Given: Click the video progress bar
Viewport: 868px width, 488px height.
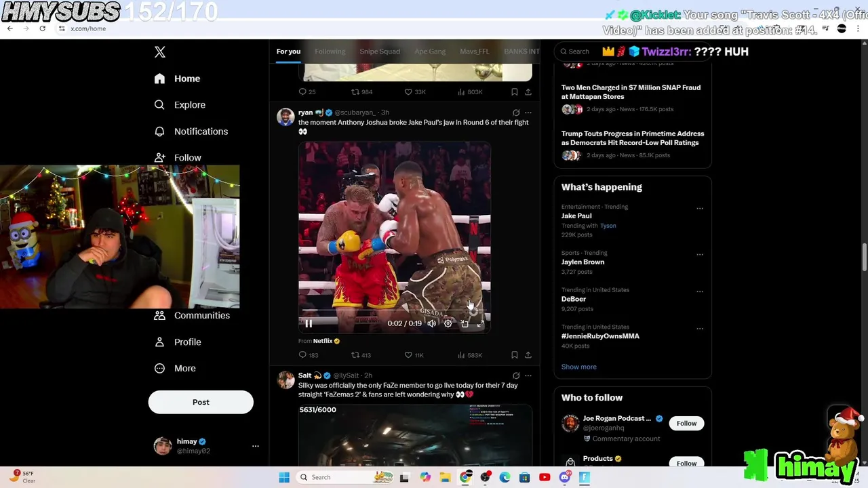Looking at the screenshot, I should [x=394, y=310].
